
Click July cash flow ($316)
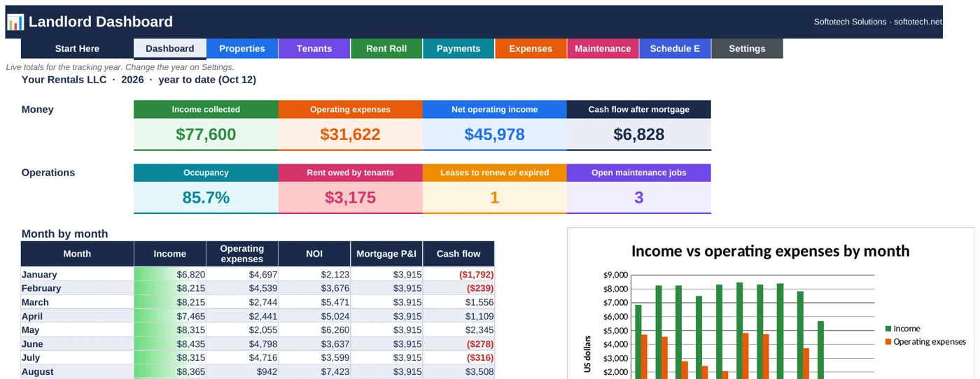point(458,358)
